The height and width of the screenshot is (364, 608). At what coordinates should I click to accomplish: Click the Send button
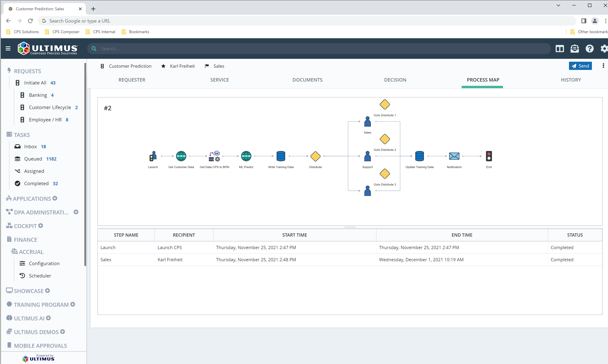[580, 66]
